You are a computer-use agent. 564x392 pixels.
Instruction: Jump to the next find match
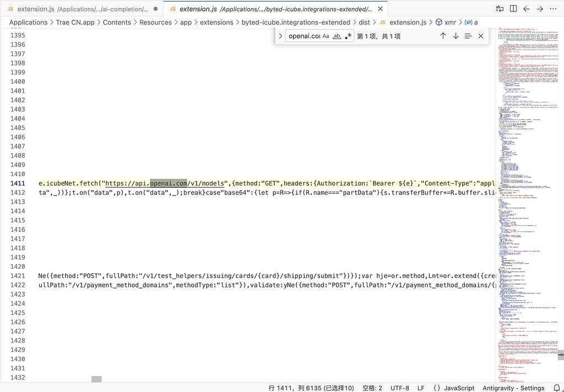455,36
